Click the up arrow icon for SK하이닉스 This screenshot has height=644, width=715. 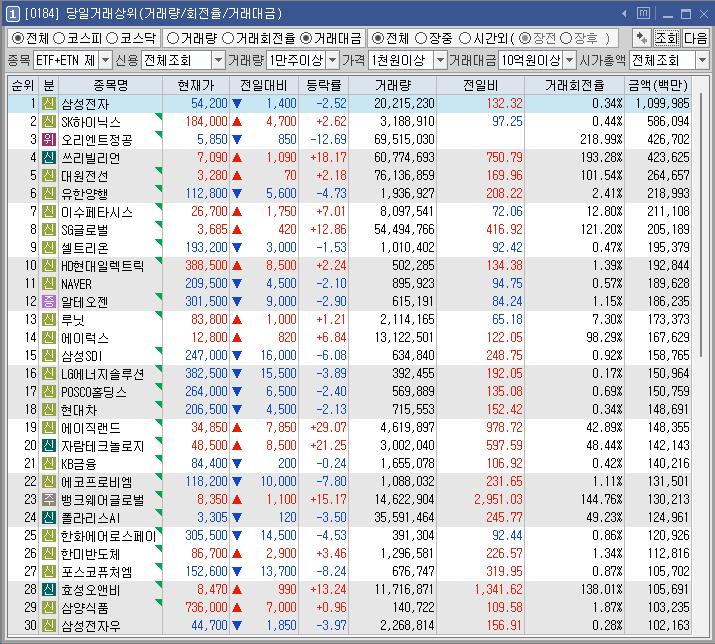[237, 121]
